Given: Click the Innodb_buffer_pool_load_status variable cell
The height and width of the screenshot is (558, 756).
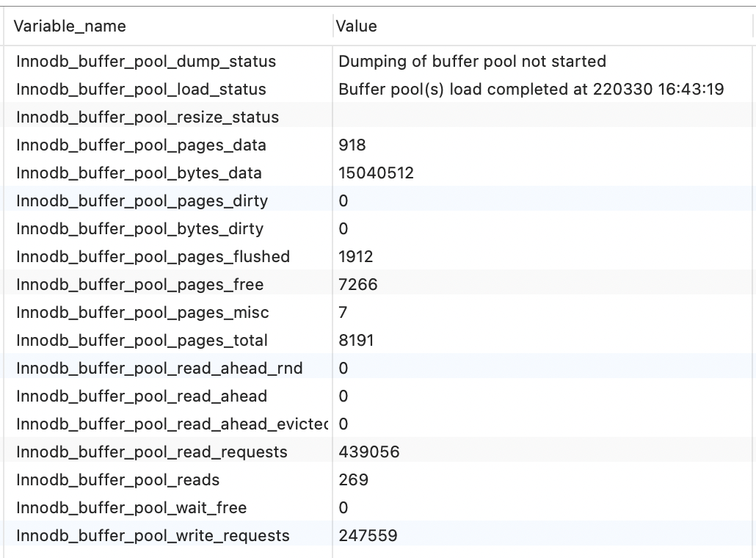Looking at the screenshot, I should [141, 90].
